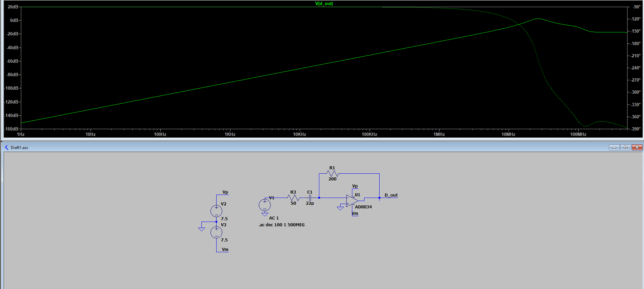Viewport: 644px width, 289px height.
Task: Click the 22p capacitor value
Action: [310, 203]
